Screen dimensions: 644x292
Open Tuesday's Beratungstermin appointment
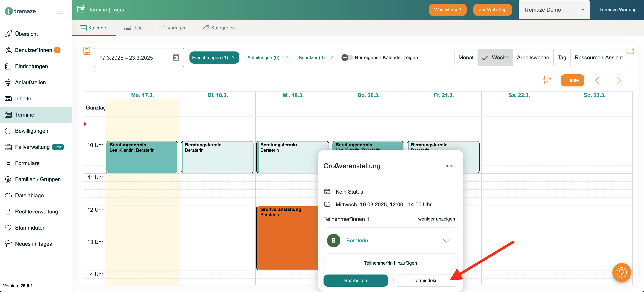coord(217,157)
